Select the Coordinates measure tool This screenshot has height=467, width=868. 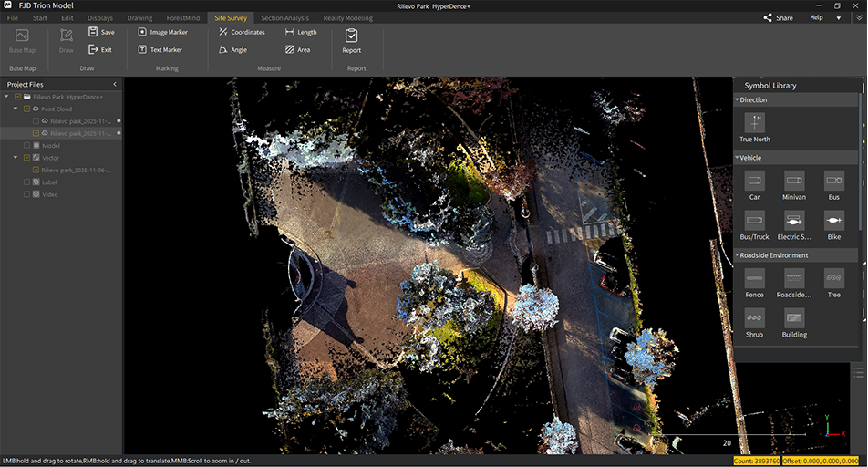point(242,32)
